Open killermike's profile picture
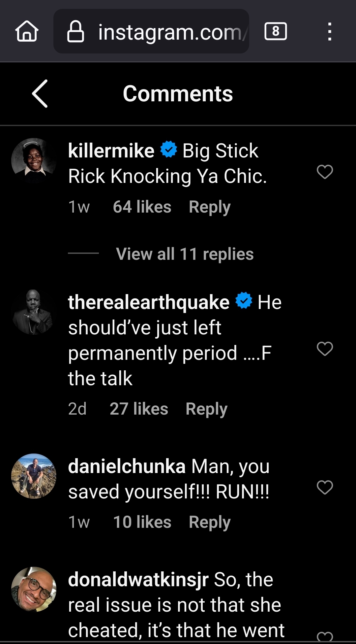This screenshot has width=356, height=644. coord(34,160)
